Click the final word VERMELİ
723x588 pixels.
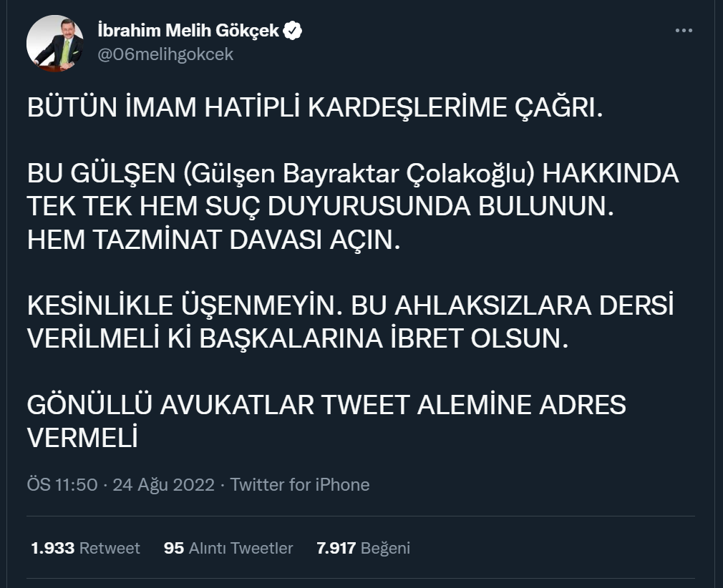[x=82, y=438]
